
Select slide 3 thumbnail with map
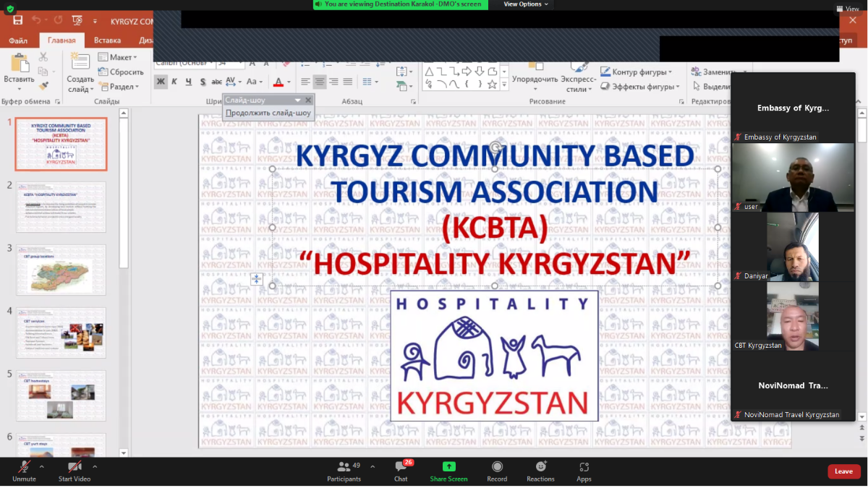pyautogui.click(x=61, y=270)
